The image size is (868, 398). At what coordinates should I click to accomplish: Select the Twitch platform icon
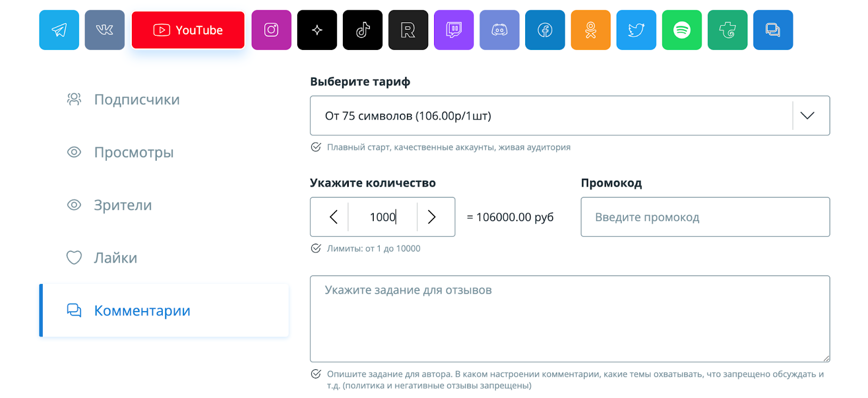454,30
